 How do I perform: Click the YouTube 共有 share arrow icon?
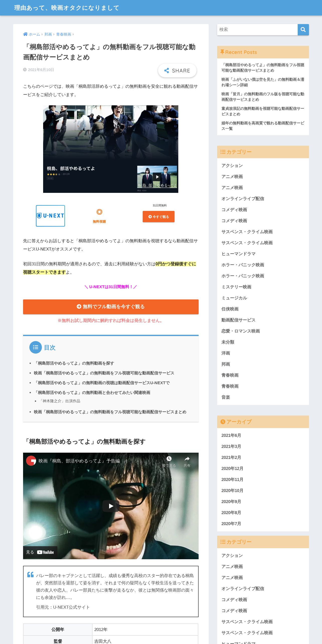(x=187, y=459)
